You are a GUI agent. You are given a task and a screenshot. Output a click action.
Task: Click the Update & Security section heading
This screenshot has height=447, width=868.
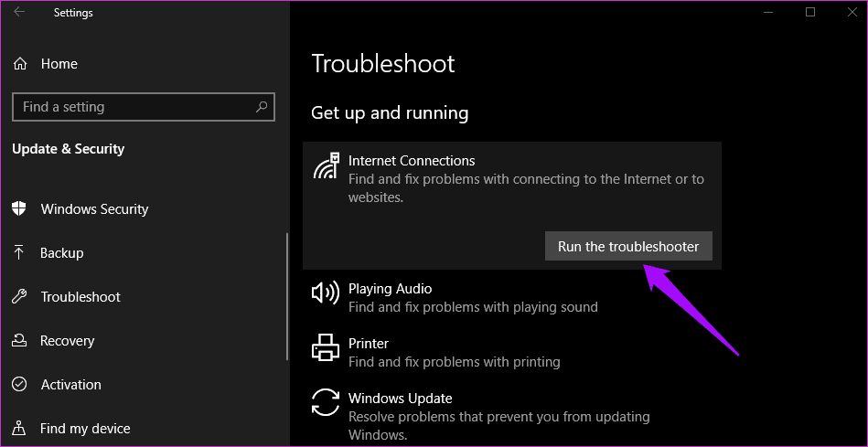click(x=68, y=149)
